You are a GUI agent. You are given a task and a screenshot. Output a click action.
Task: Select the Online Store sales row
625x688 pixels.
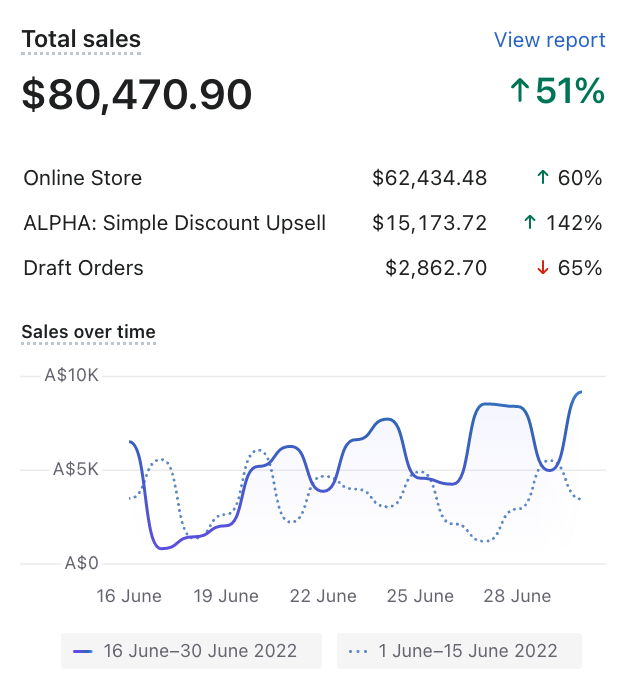tap(83, 179)
